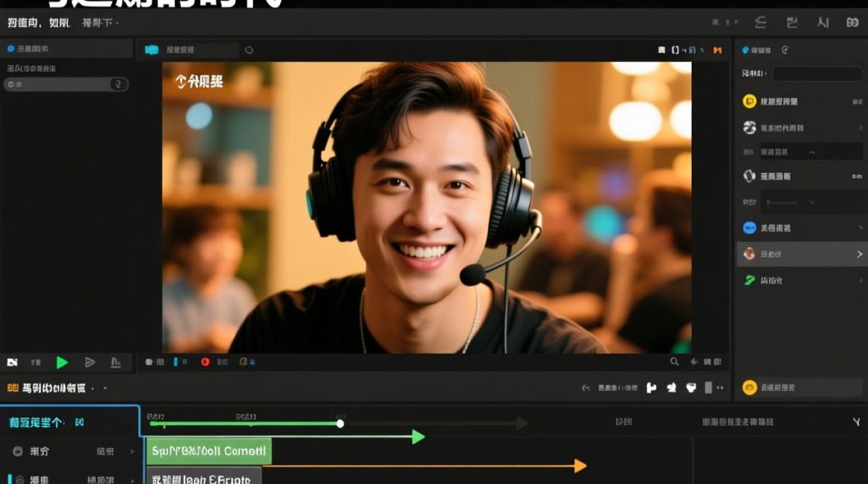This screenshot has width=868, height=484.
Task: Click the green S-shaped icon in the right panel
Action: coord(749,280)
